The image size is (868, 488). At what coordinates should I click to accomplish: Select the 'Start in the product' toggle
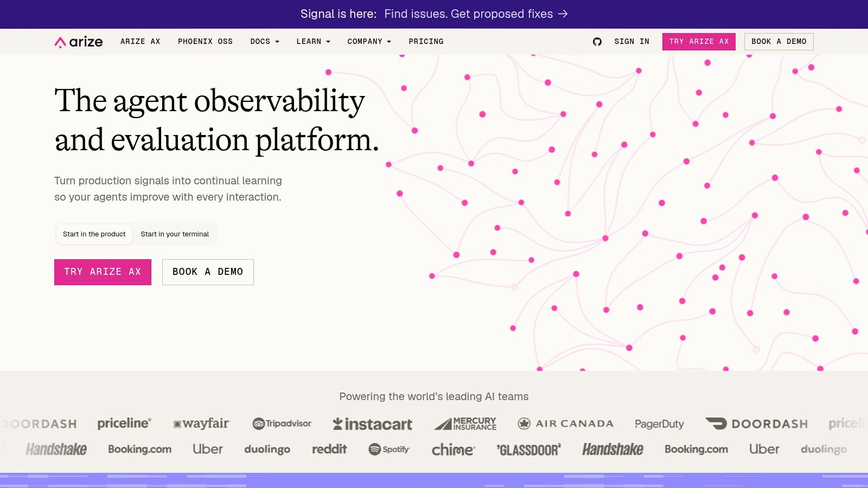pyautogui.click(x=94, y=234)
